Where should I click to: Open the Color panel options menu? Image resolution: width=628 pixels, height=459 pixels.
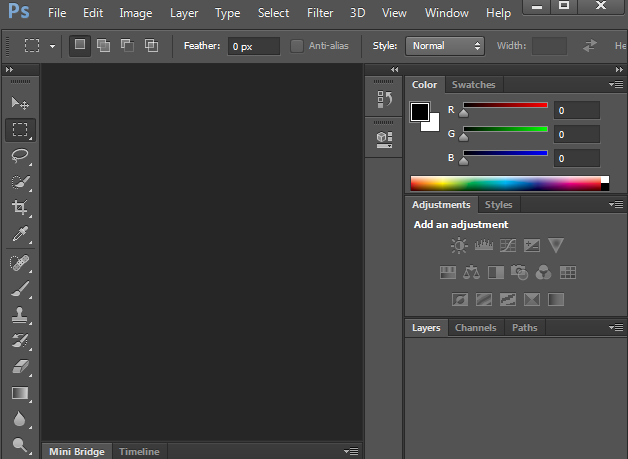(616, 85)
